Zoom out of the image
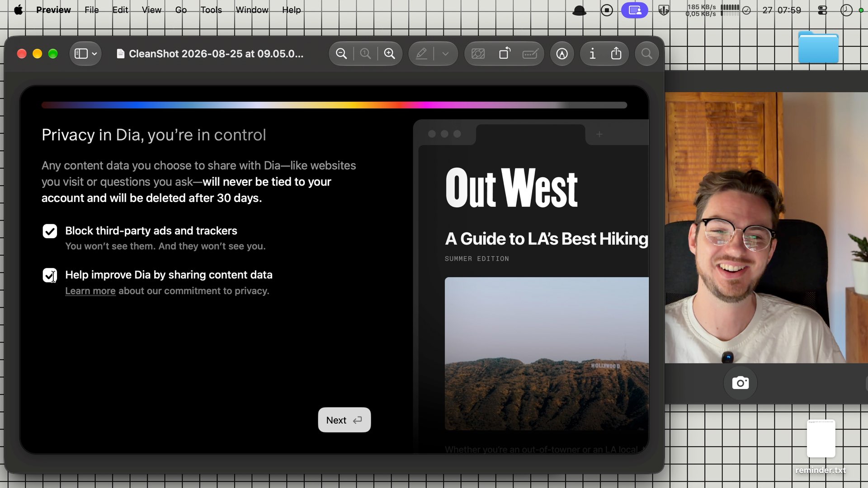The width and height of the screenshot is (868, 488). coord(341,54)
